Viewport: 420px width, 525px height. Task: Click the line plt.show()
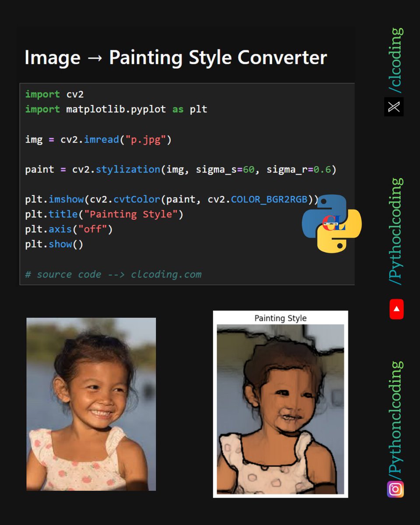(x=54, y=244)
